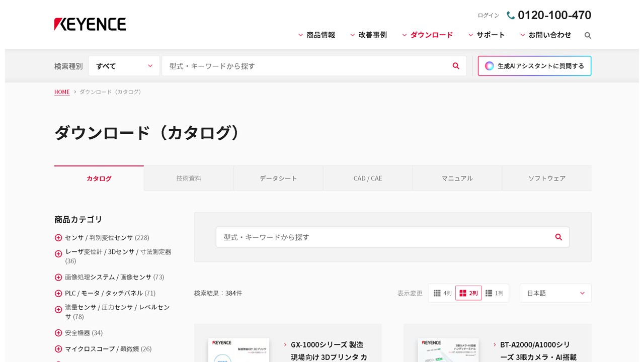Expand the 安全機器 category
This screenshot has width=644, height=362.
click(x=58, y=332)
